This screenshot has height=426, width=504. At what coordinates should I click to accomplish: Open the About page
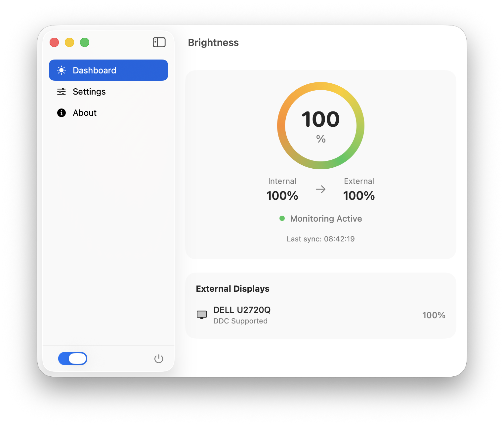tap(85, 113)
